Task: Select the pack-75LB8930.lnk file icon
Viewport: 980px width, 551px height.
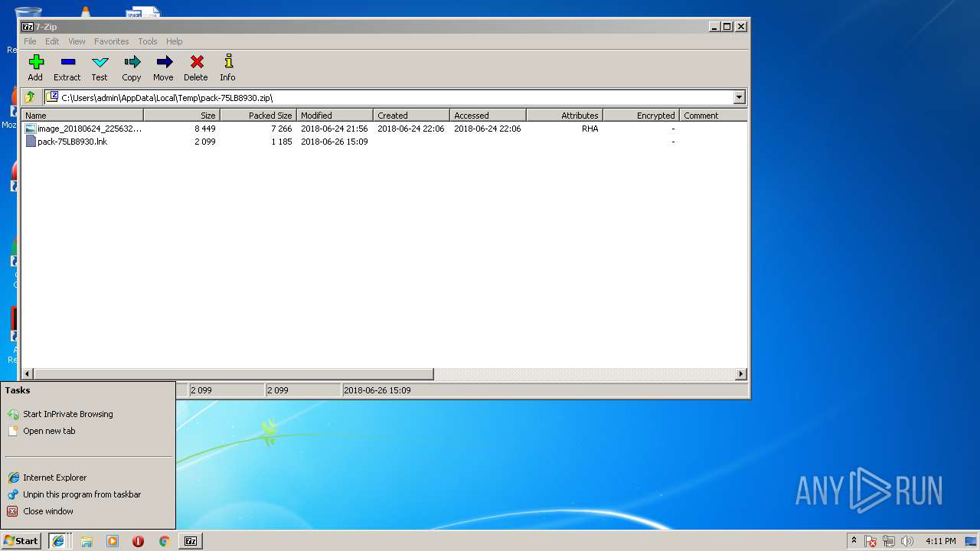Action: click(x=31, y=142)
